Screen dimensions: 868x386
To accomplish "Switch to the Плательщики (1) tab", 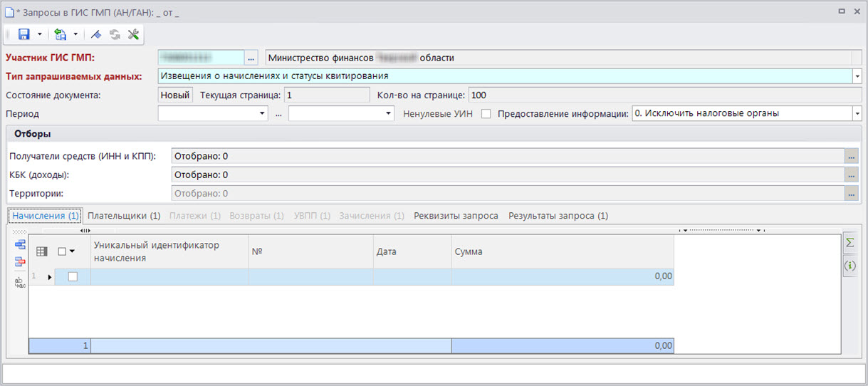I will pos(124,216).
